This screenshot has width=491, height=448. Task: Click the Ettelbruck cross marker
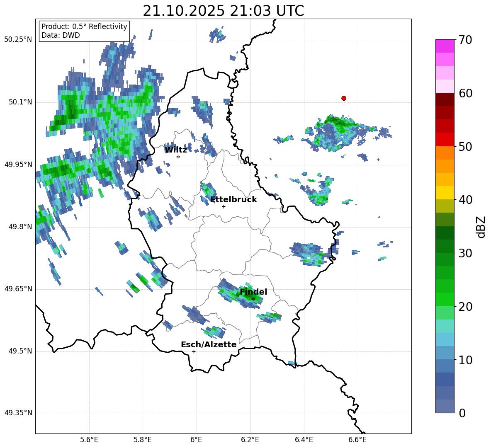tap(224, 206)
